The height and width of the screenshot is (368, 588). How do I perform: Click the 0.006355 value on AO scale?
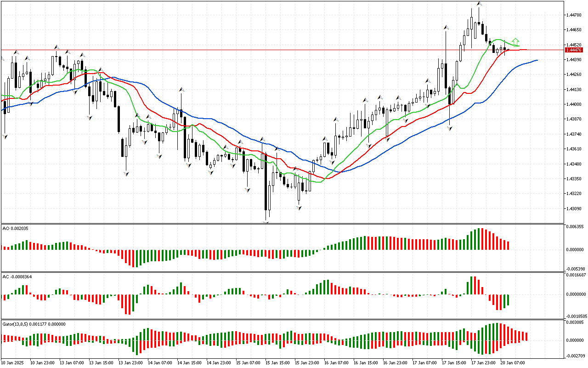(x=575, y=227)
